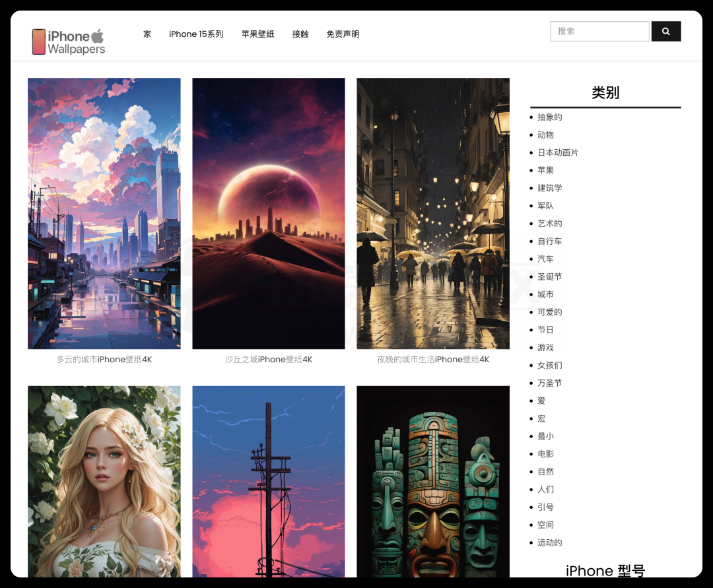
Task: Click the 夜晚的城市生活iPhone壁纸4K title
Action: point(433,360)
